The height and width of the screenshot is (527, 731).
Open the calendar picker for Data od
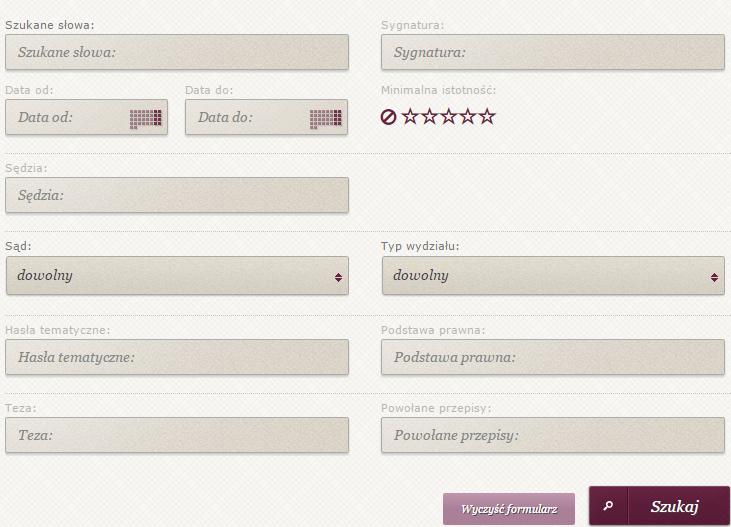click(x=145, y=118)
